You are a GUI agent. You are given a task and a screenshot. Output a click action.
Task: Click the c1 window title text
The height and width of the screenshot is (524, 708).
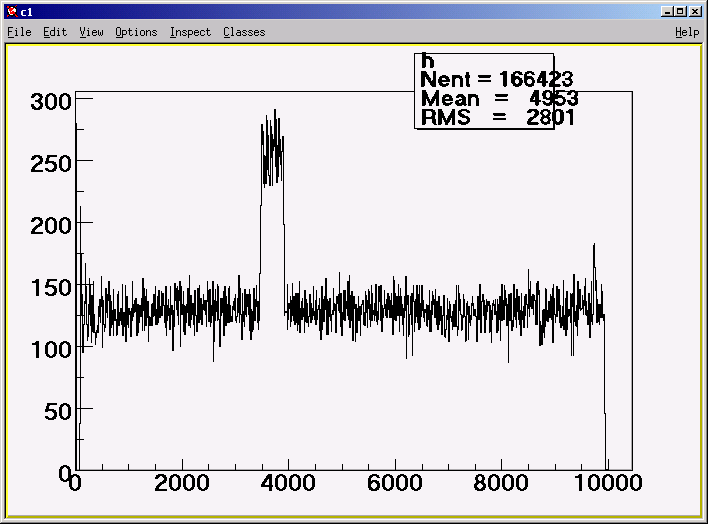pyautogui.click(x=27, y=12)
